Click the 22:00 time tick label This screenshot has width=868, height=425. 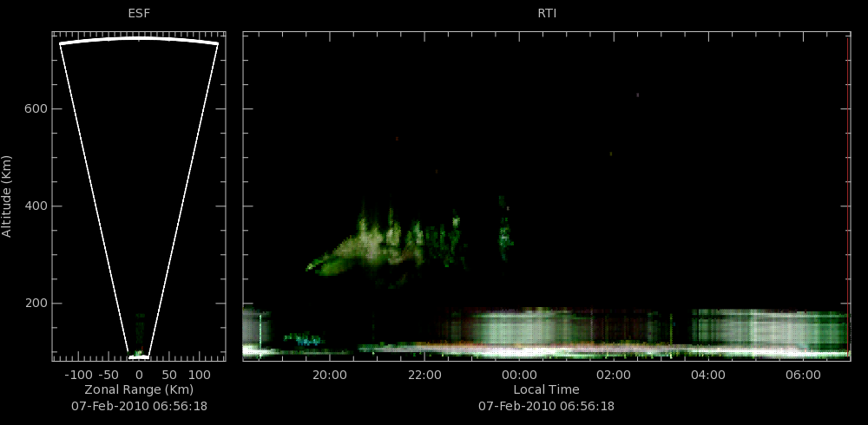[x=424, y=376]
